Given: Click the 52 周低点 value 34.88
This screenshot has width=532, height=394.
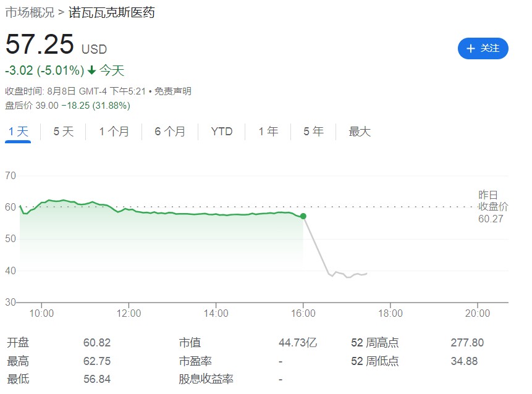Looking at the screenshot, I should (464, 361).
